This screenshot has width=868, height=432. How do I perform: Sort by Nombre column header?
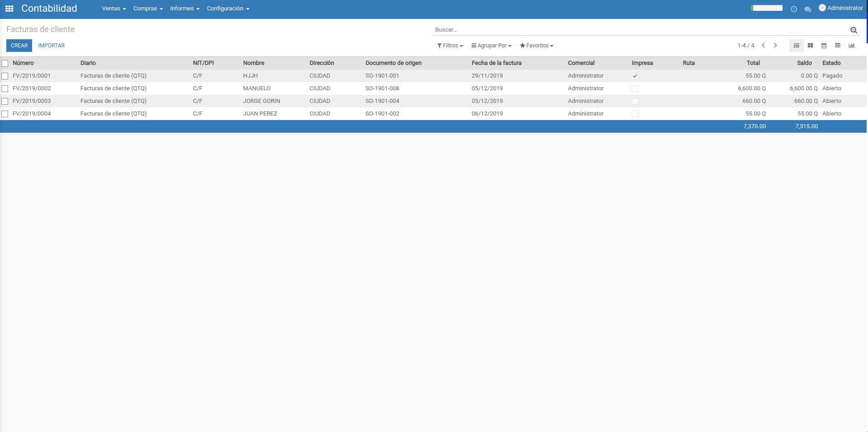(x=253, y=63)
